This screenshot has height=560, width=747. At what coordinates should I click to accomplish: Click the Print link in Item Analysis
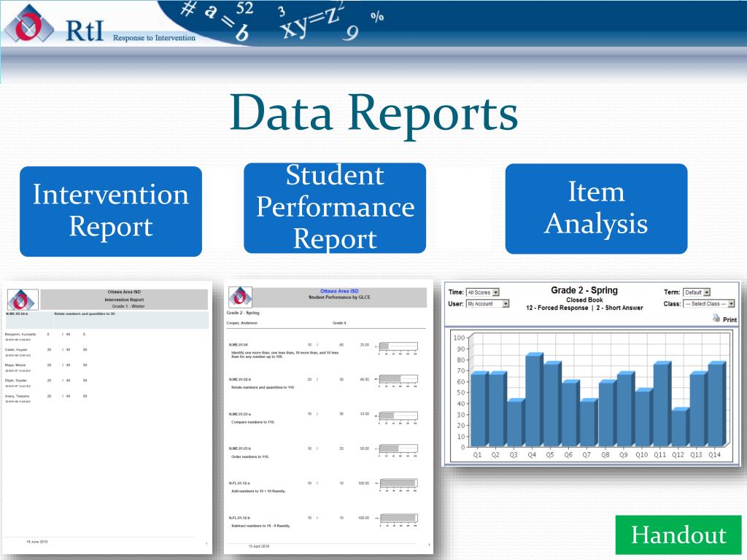point(729,319)
